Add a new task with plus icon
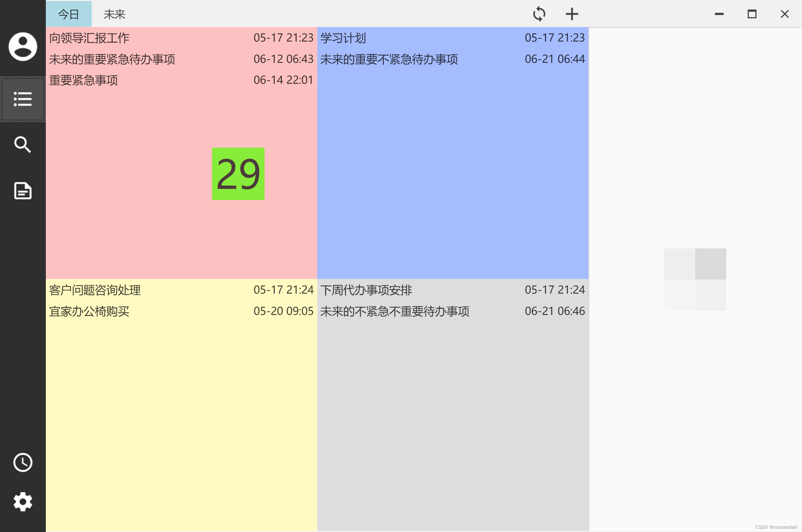Screen dimensions: 802x532 pos(572,14)
